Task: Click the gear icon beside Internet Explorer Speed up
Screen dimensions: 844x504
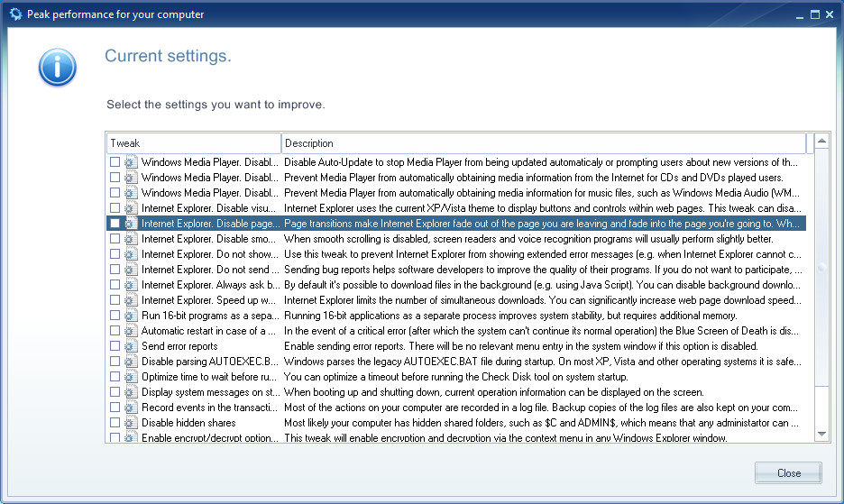Action: pyautogui.click(x=130, y=300)
